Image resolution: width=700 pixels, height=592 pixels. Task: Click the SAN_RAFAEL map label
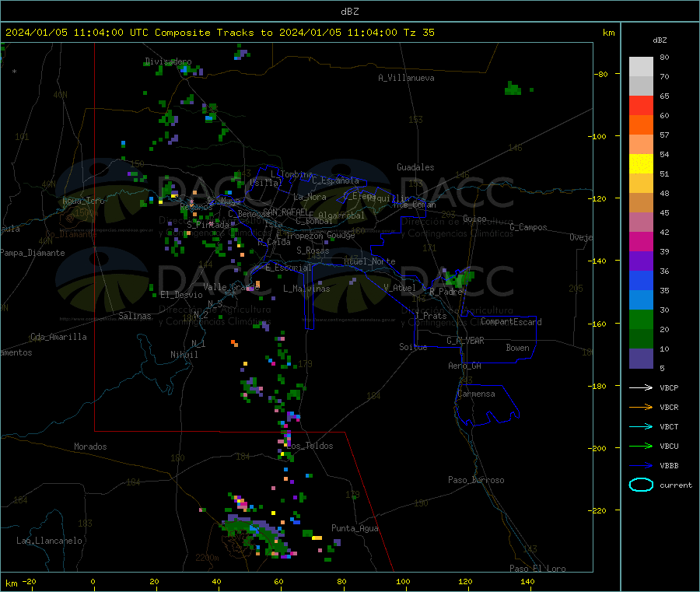pyautogui.click(x=285, y=212)
